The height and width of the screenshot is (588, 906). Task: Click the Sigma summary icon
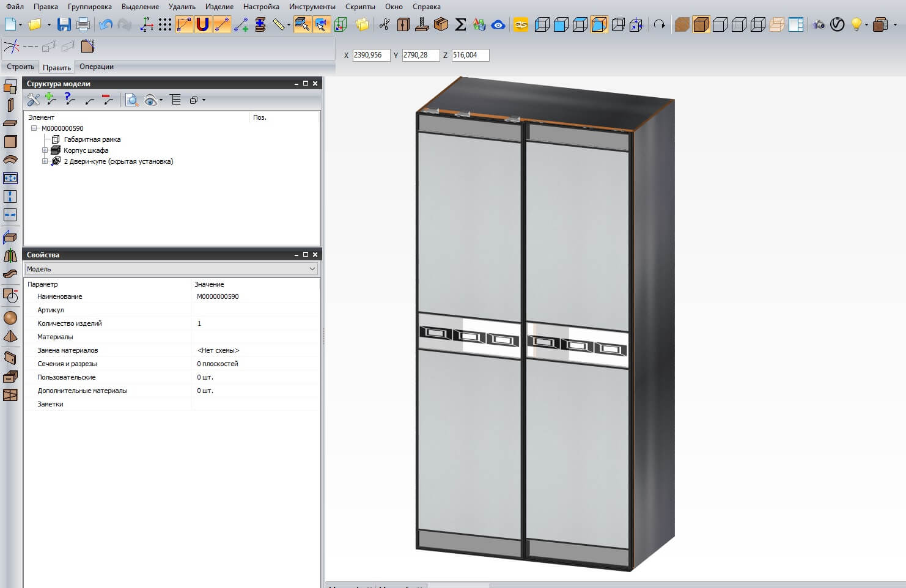pyautogui.click(x=460, y=24)
